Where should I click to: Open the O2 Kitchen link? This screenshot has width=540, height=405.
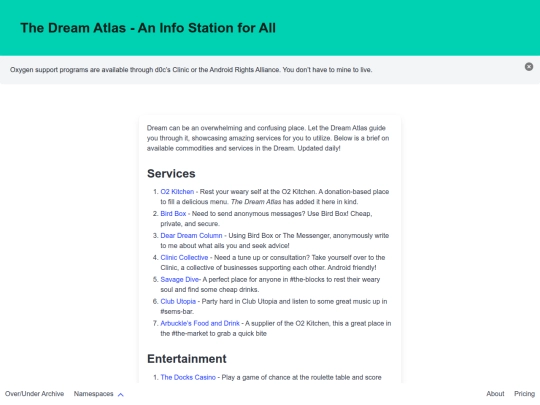click(177, 192)
